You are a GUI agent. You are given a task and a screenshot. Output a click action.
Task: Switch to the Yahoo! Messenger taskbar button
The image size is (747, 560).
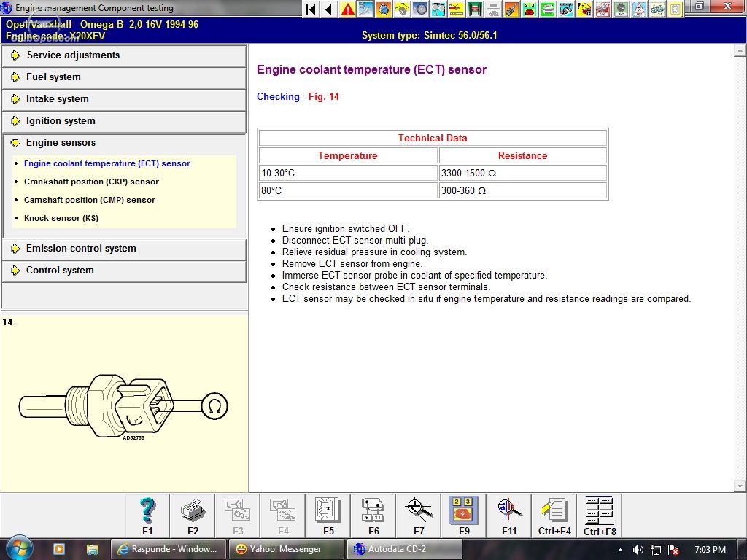click(286, 549)
